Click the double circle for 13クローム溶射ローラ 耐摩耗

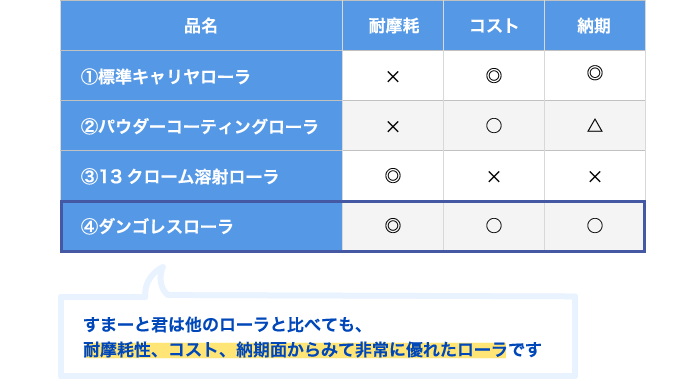[393, 175]
